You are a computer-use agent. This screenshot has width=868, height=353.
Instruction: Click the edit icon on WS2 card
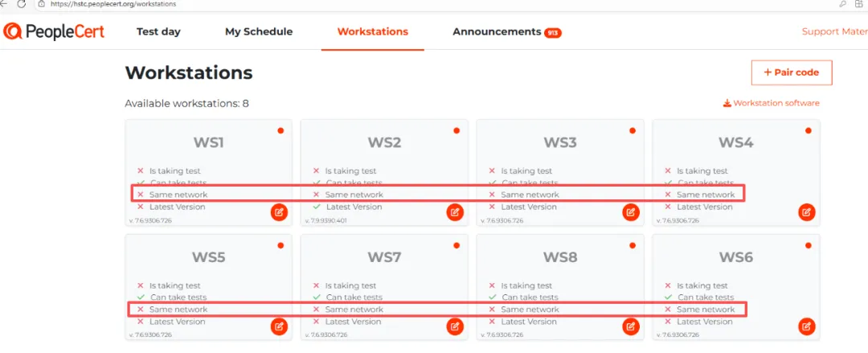[455, 212]
